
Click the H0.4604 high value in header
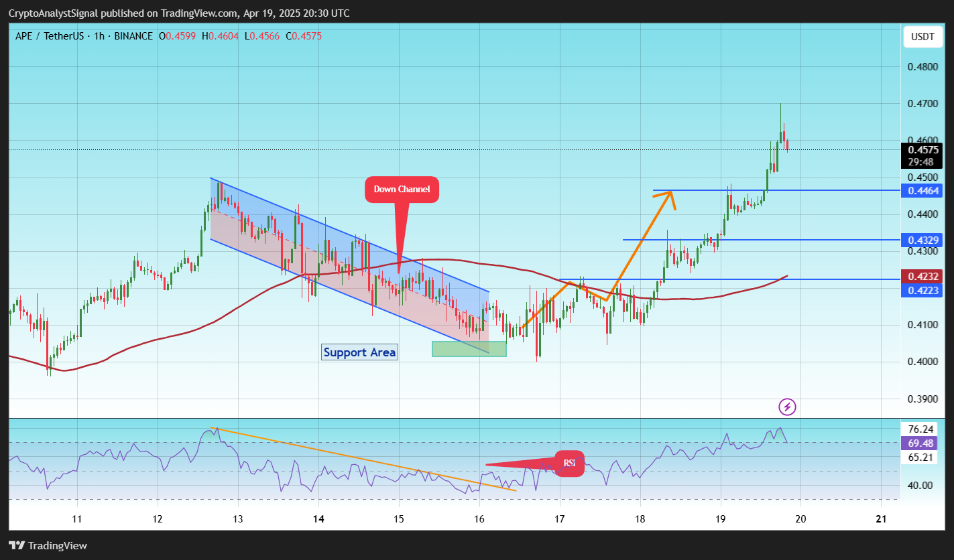click(x=220, y=36)
